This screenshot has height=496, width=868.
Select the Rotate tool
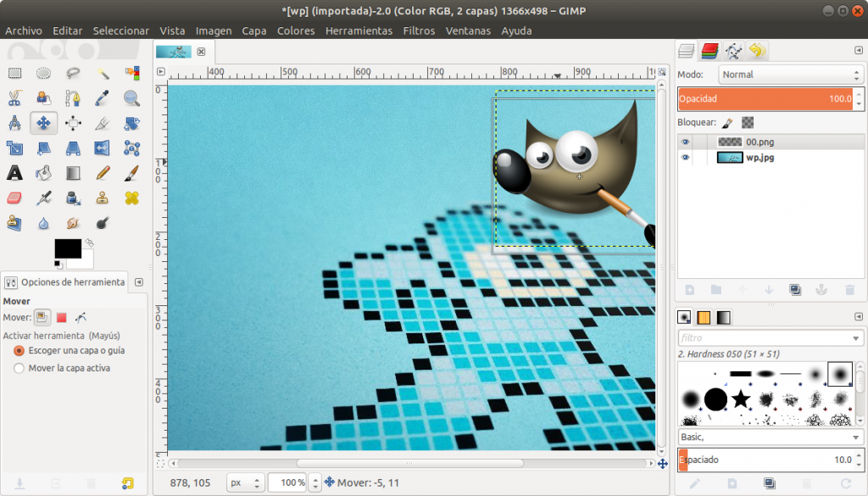[x=131, y=123]
